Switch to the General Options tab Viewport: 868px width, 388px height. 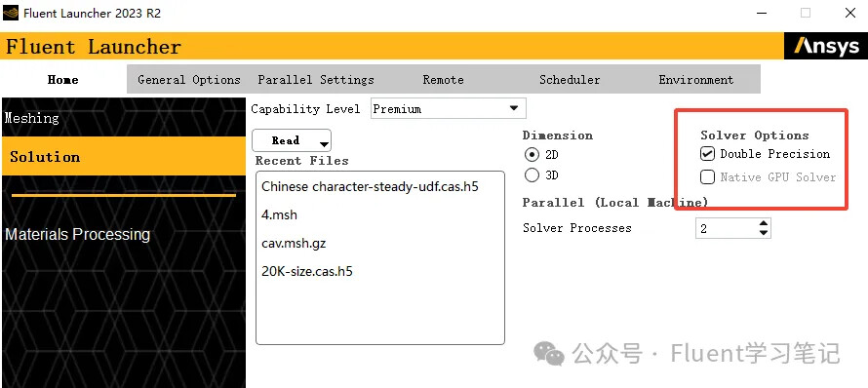pos(189,80)
